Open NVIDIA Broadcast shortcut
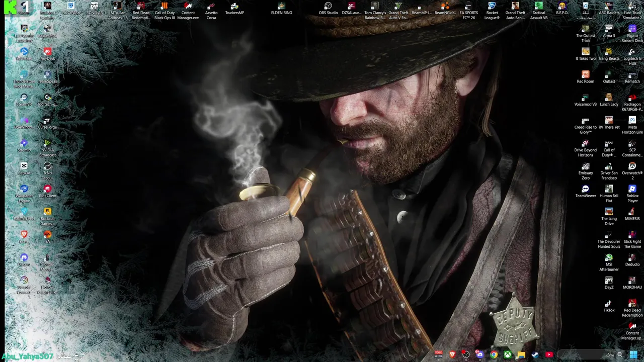644x362 pixels. (47, 148)
